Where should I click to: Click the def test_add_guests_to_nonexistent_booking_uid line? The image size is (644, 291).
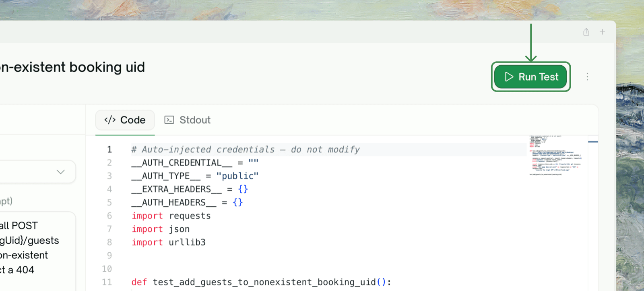261,282
